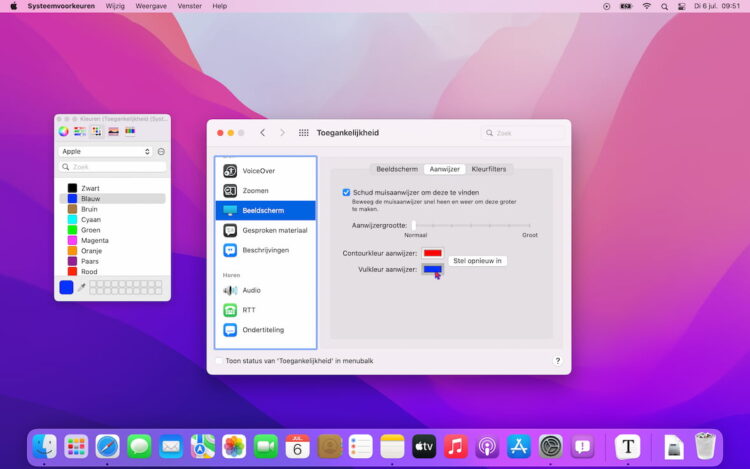Screen dimensions: 750x469
Task: Expand the Apple color palette dropdown
Action: (105, 152)
